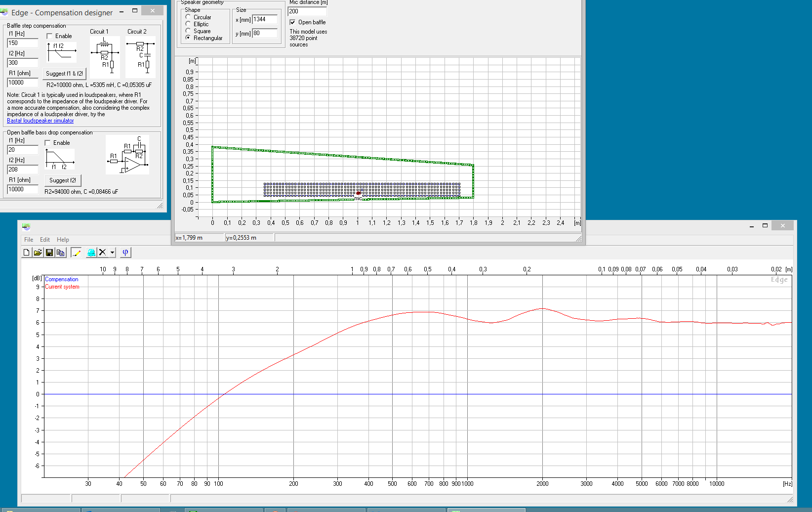Click the cyan overlay toolbar icon
Image resolution: width=812 pixels, height=512 pixels.
(91, 253)
